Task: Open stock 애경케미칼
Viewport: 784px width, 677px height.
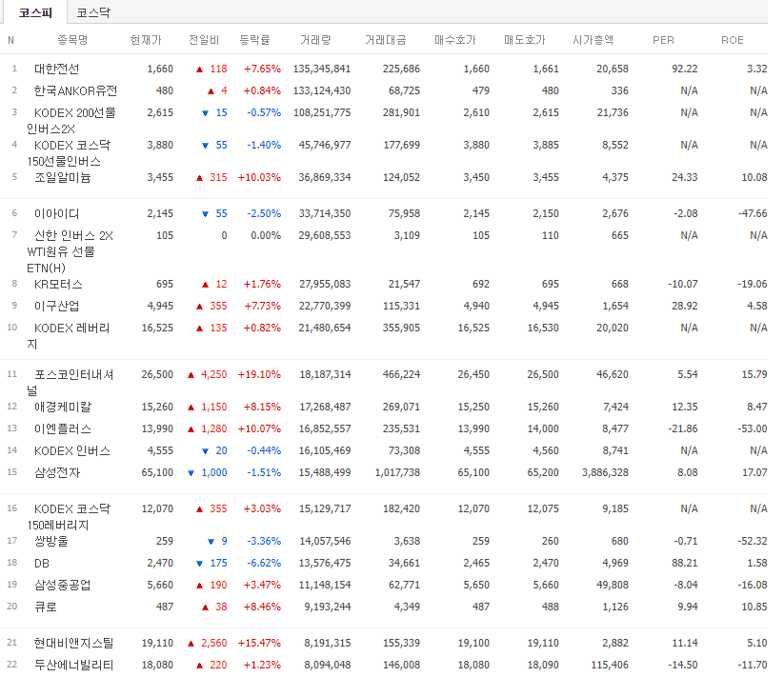Action: pyautogui.click(x=63, y=408)
